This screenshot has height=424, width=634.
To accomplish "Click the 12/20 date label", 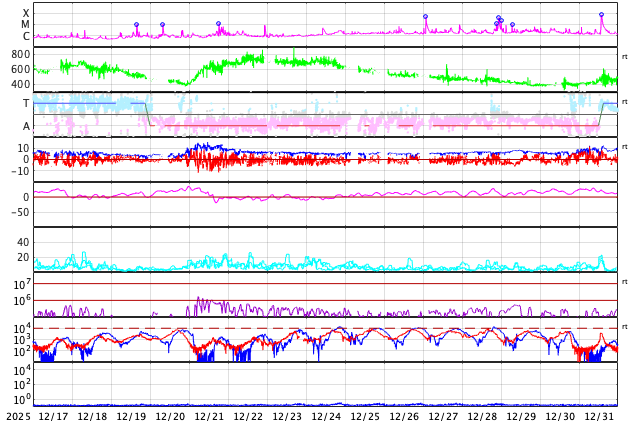I will tap(170, 416).
